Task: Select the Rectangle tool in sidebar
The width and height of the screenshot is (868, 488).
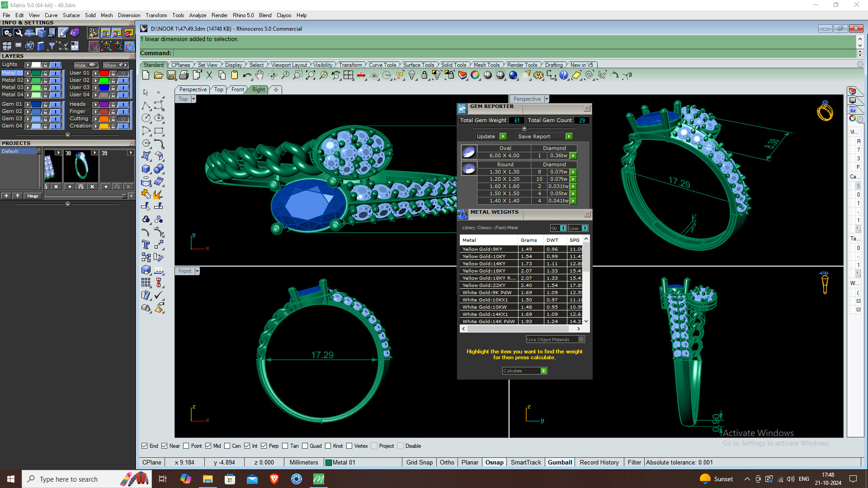Action: pos(159,131)
